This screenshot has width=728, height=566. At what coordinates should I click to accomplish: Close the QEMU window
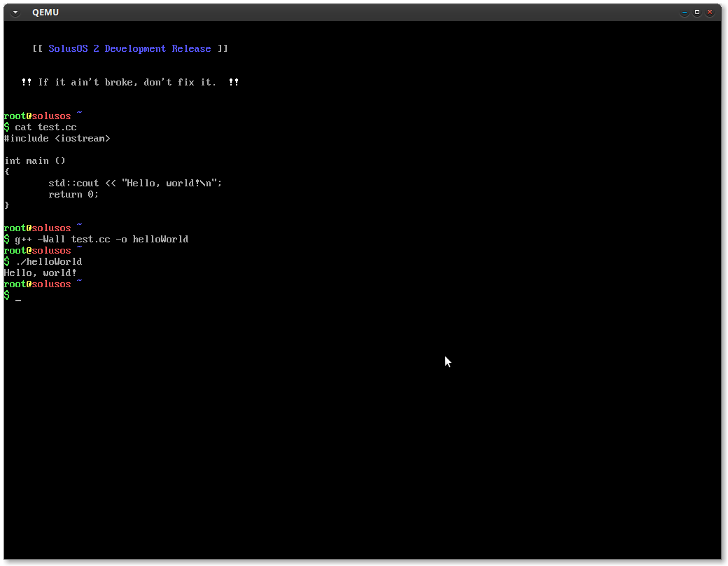pyautogui.click(x=710, y=12)
